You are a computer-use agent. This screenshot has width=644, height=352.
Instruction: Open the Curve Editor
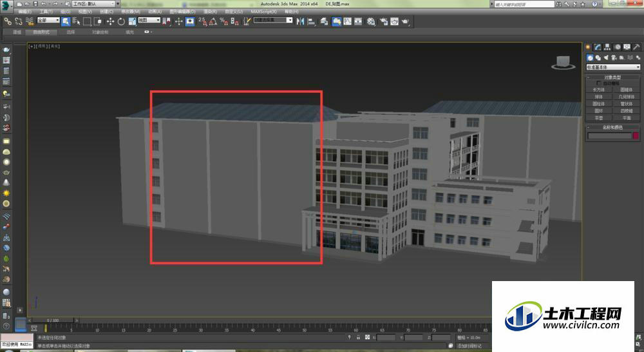click(x=348, y=21)
